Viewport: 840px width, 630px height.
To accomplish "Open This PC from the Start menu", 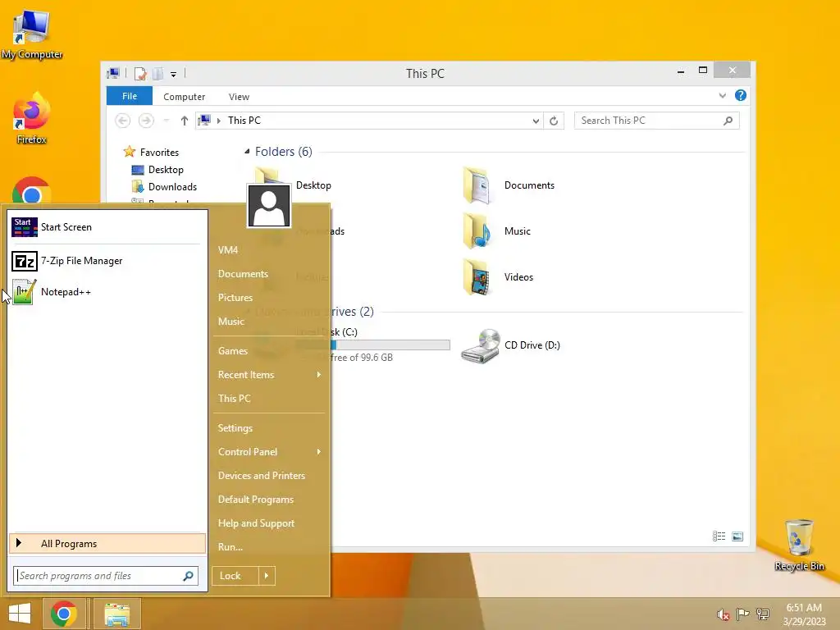I will 234,399.
